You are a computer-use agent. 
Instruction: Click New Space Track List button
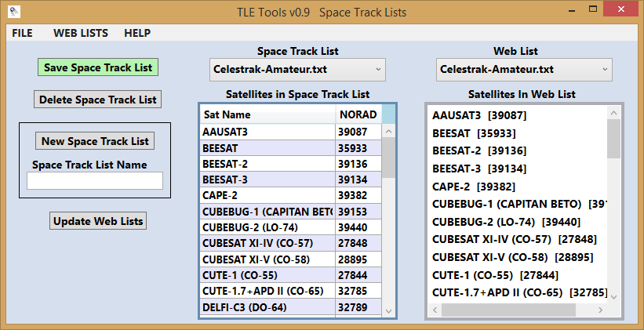click(95, 141)
